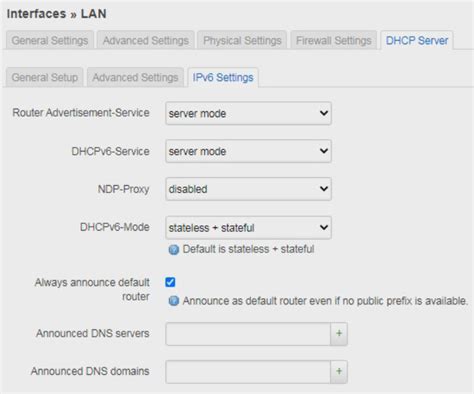
Task: Switch to top-level General Settings tab
Action: click(50, 40)
